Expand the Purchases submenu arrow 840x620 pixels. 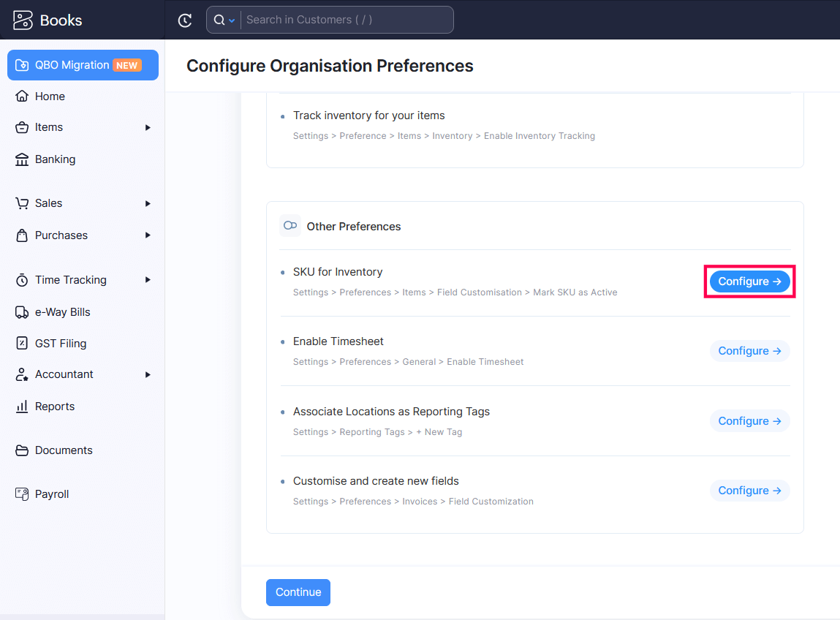click(x=148, y=235)
